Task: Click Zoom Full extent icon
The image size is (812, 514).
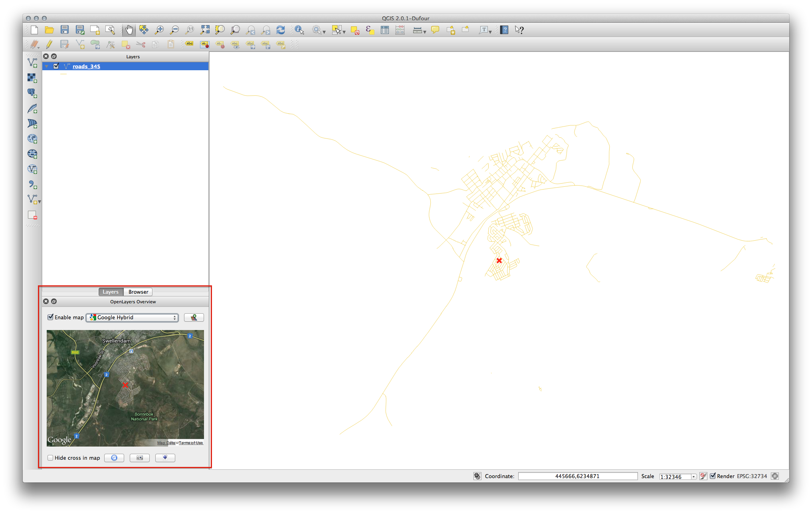Action: [205, 30]
